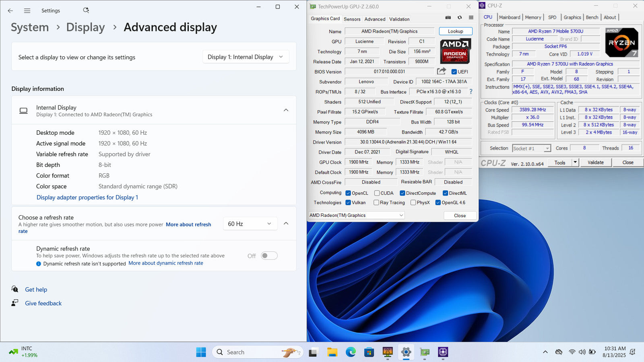Open Display adapter properties for Display 1
644x362 pixels.
point(87,197)
